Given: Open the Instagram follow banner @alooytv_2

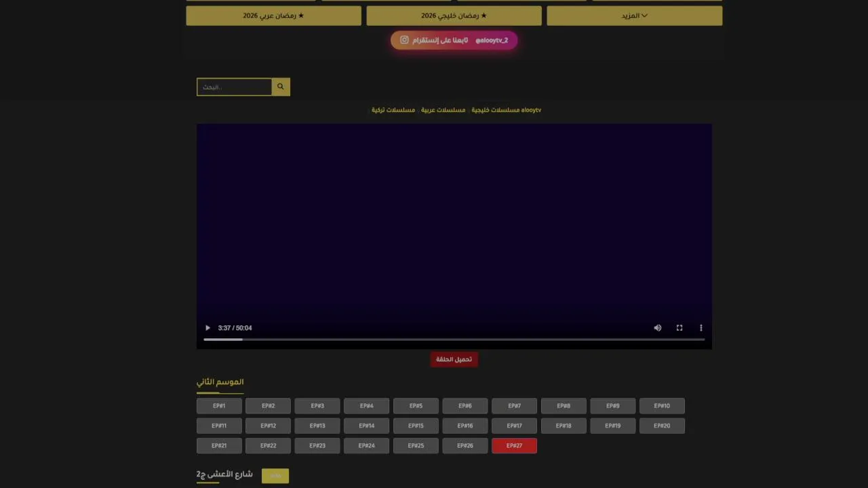Looking at the screenshot, I should (454, 40).
